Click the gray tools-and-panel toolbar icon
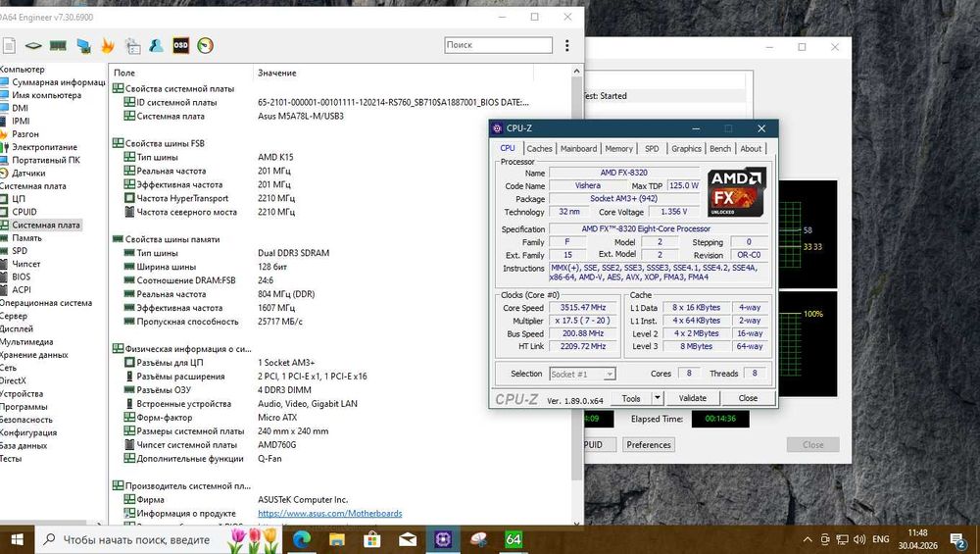Screen dimensions: 980x554 tap(132, 46)
